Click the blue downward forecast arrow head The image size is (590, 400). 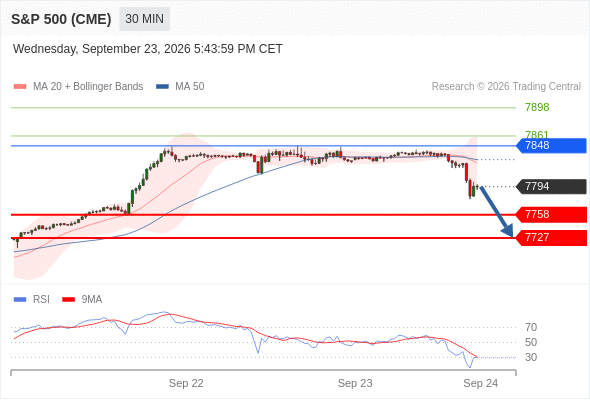point(507,230)
